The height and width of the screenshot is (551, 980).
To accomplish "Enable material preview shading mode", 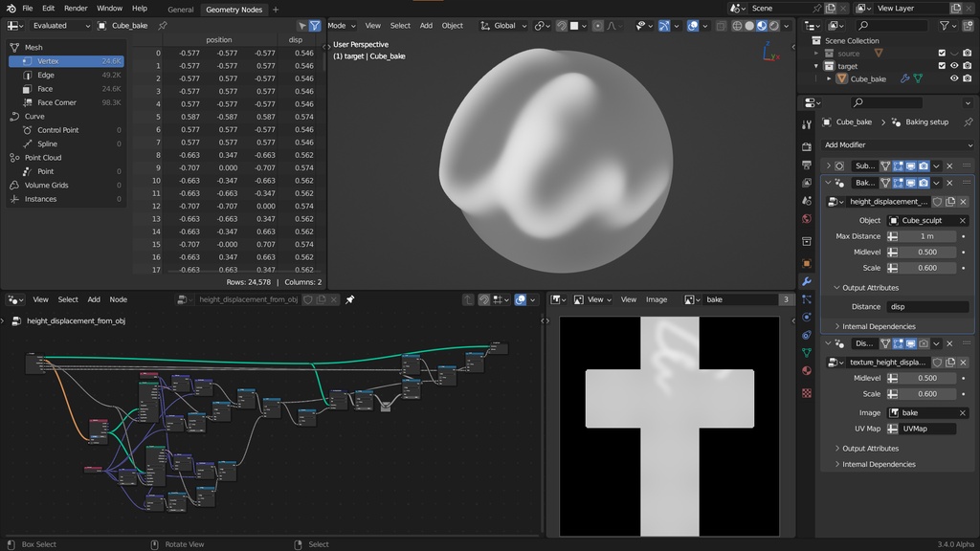I will [761, 26].
